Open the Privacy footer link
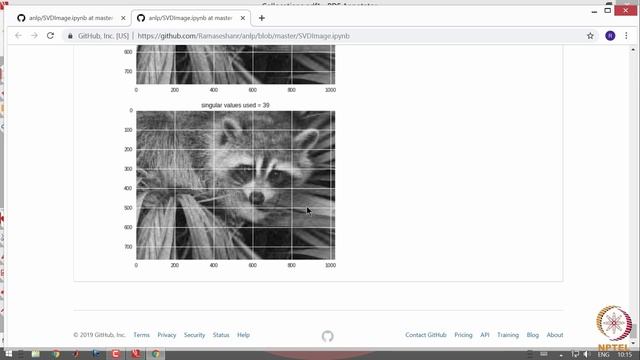Screen dimensions: 640x360 click(167, 335)
